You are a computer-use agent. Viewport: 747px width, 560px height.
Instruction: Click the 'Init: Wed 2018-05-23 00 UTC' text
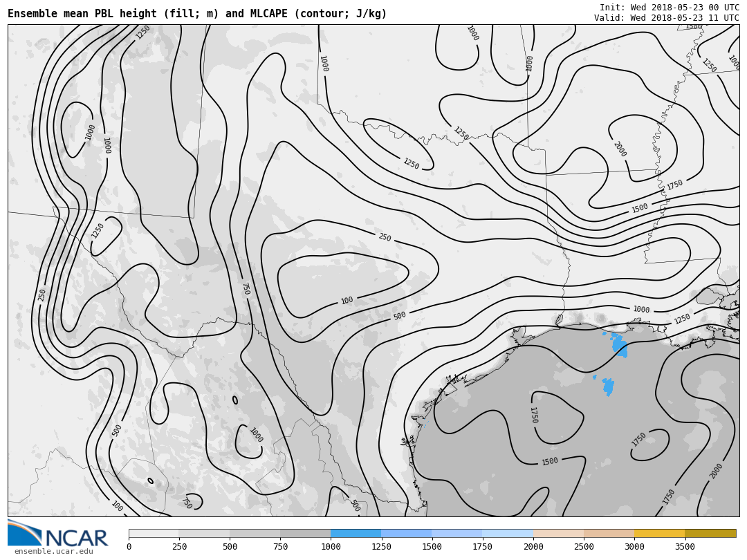(670, 7)
